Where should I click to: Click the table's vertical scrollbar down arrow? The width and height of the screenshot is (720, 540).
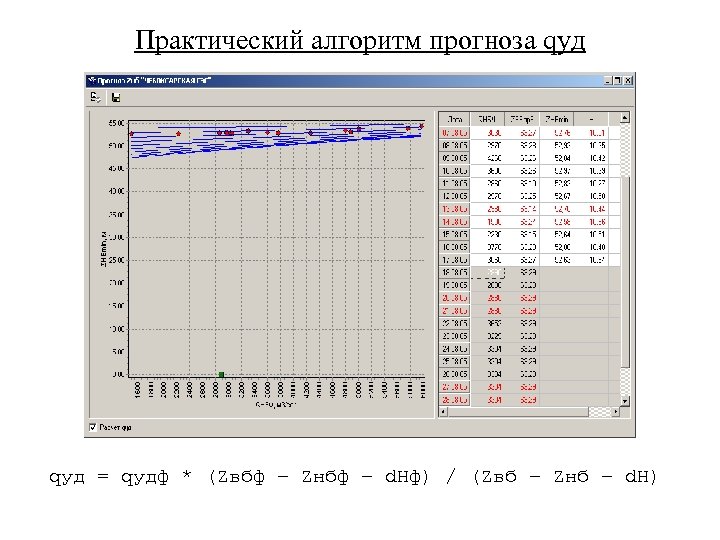[x=624, y=401]
